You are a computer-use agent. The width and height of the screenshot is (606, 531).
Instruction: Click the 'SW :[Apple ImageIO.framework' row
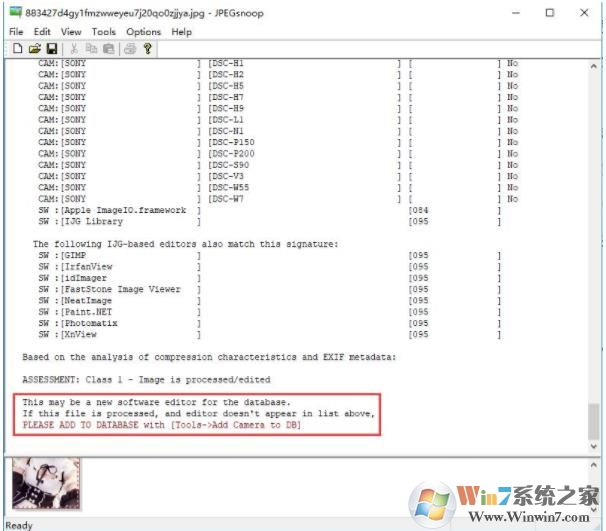(270, 210)
